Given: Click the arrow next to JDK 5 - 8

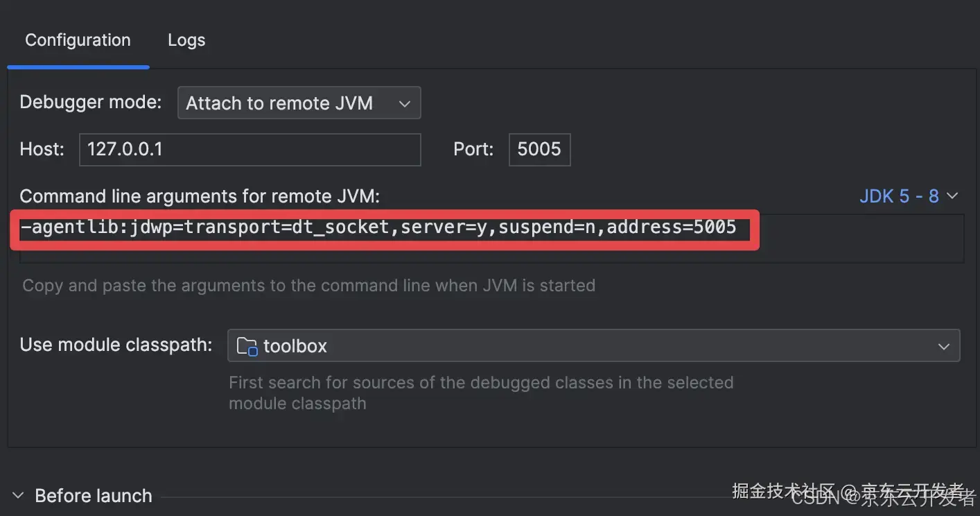Looking at the screenshot, I should click(x=952, y=196).
